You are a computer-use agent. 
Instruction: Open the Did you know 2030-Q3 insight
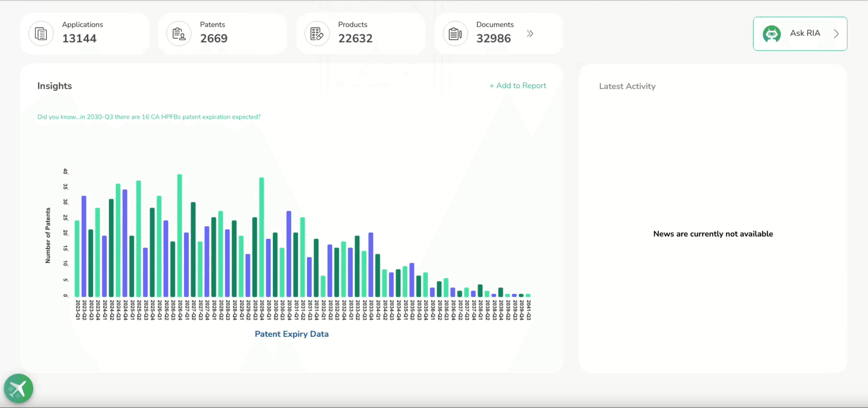click(x=149, y=117)
